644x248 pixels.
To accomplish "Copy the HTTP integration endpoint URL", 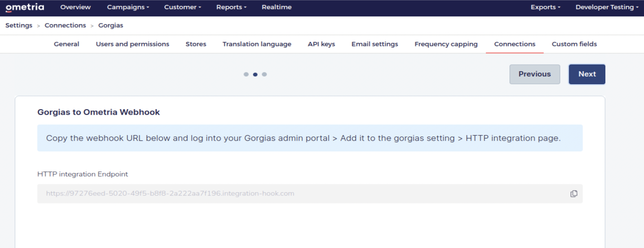I will click(574, 194).
